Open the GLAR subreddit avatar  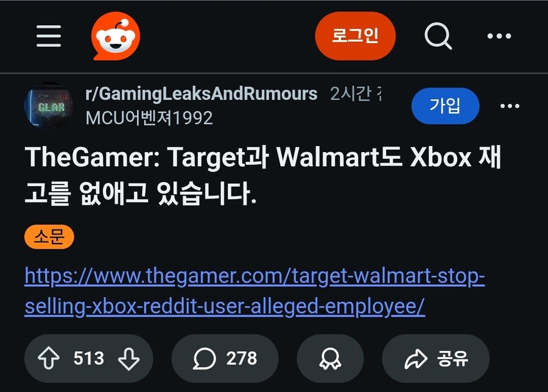(x=49, y=105)
